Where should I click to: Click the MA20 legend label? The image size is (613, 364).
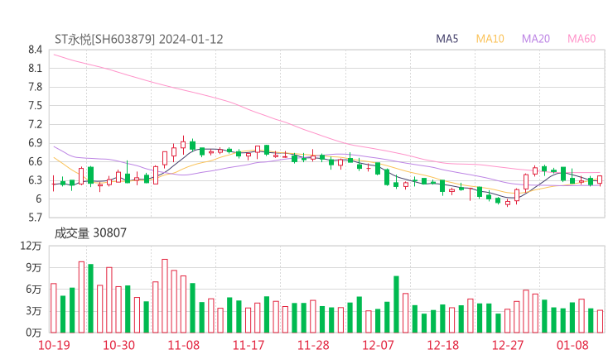click(536, 39)
